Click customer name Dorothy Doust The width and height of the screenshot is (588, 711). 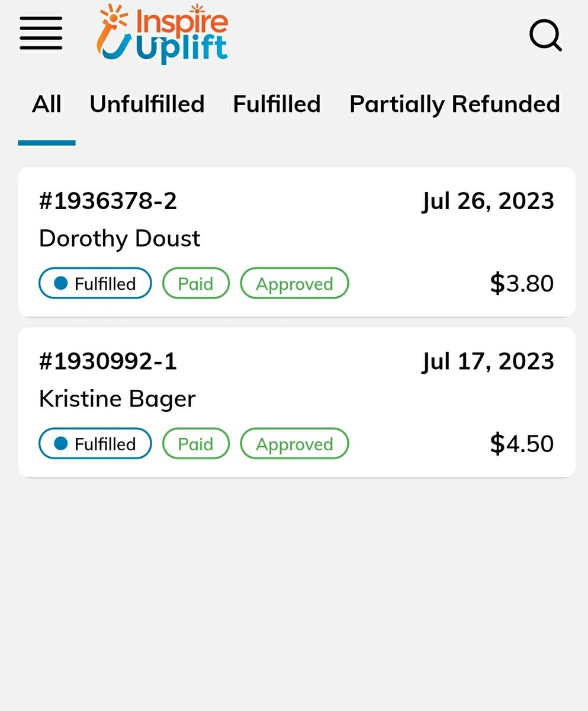(x=120, y=239)
